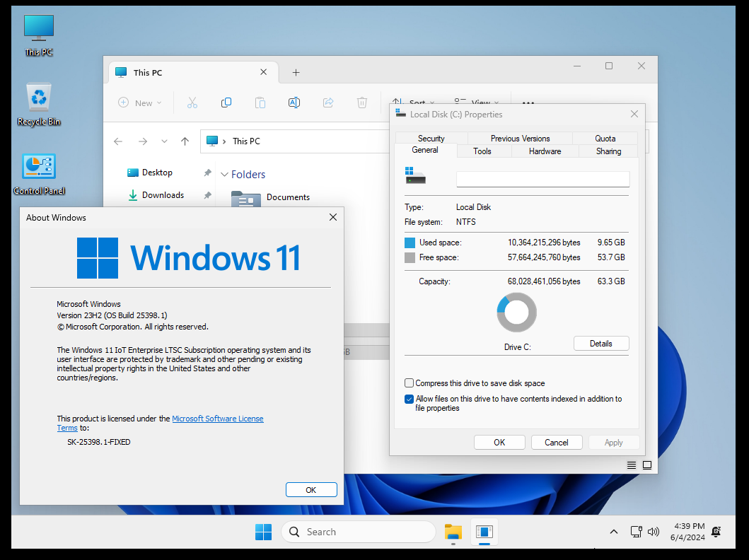749x560 pixels.
Task: Click the gray Free space color swatch
Action: 410,258
